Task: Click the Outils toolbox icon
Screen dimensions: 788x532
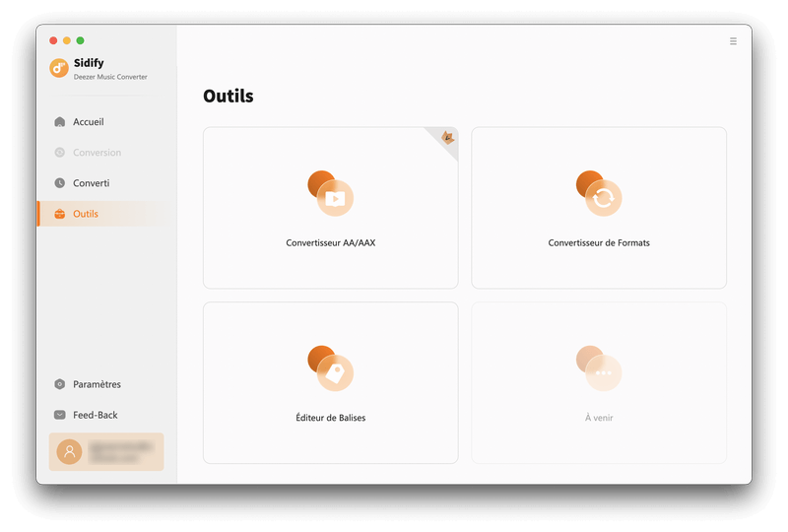Action: pyautogui.click(x=60, y=214)
